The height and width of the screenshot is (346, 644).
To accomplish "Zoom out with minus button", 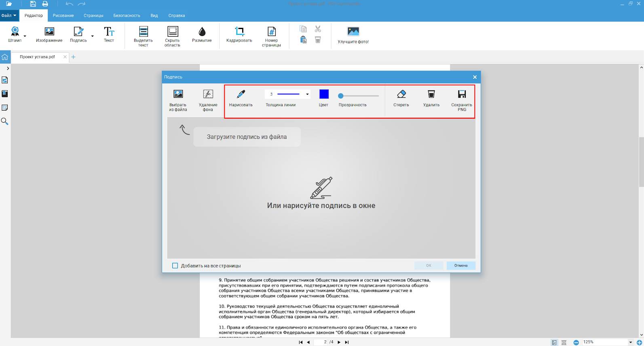I will coord(576,342).
